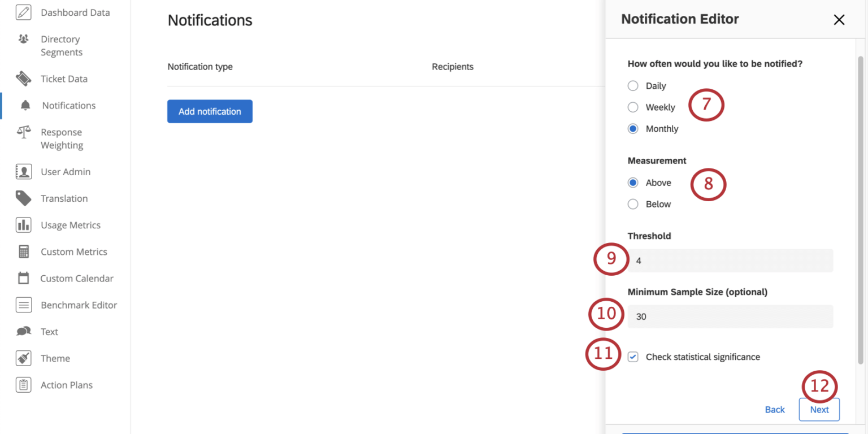
Task: Open Translation settings icon
Action: [23, 198]
